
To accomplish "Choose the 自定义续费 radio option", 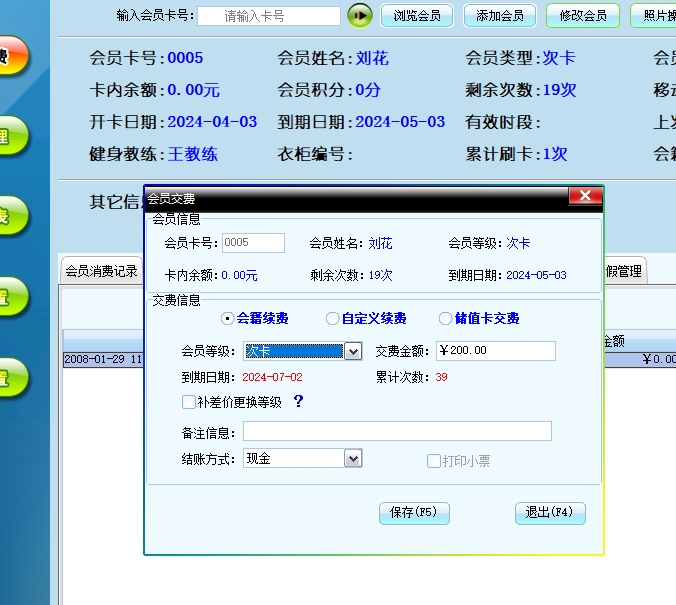I will pyautogui.click(x=333, y=319).
